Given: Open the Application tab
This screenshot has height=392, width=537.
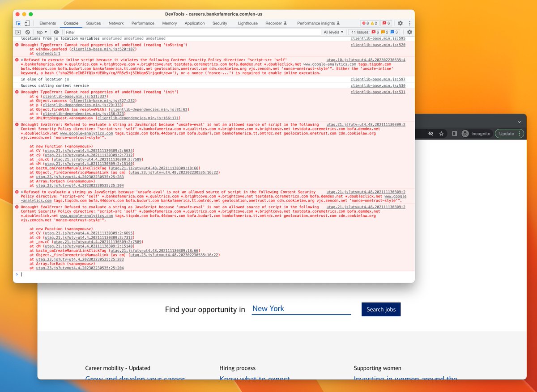Looking at the screenshot, I should coord(195,23).
